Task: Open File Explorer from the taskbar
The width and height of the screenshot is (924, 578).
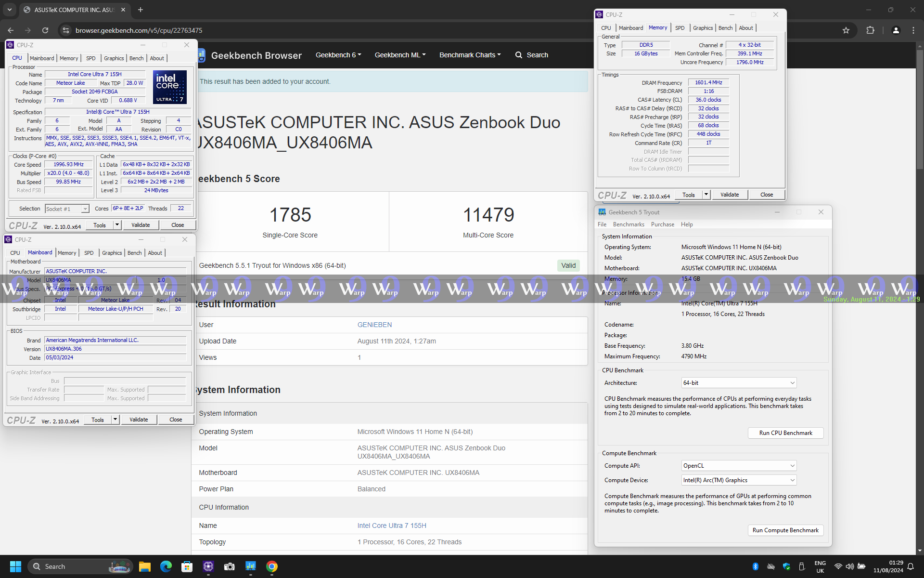Action: [145, 566]
